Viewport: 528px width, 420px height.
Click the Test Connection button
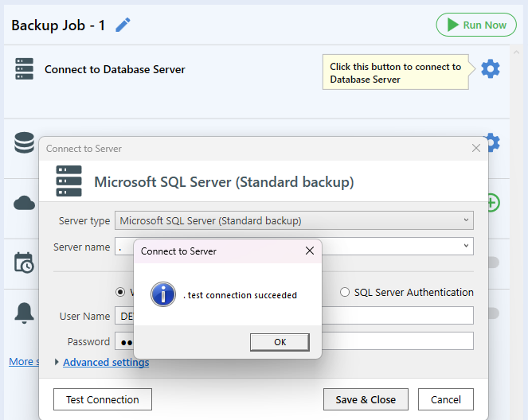pyautogui.click(x=103, y=399)
